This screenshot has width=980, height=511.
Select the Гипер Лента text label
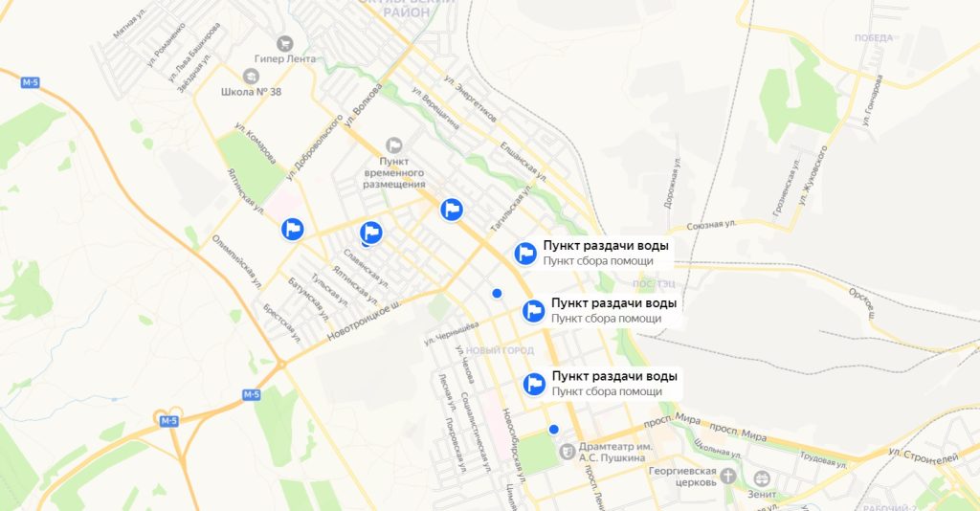(x=285, y=58)
